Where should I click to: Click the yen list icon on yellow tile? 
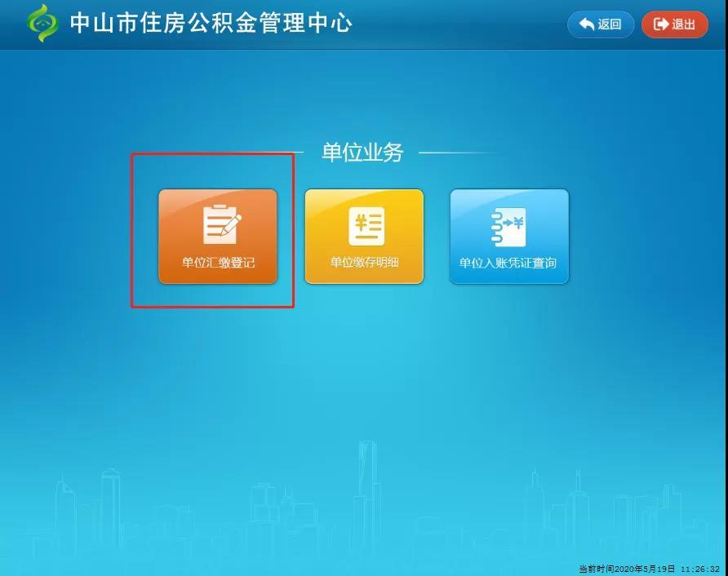pos(365,226)
